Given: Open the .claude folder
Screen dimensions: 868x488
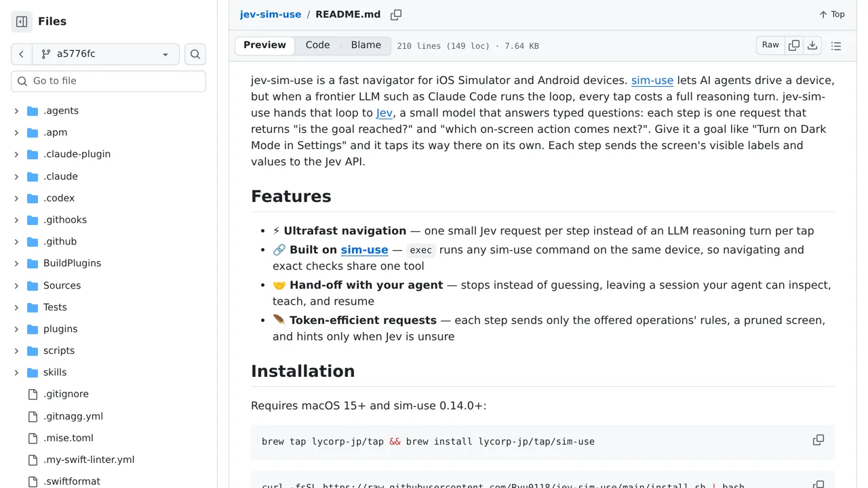Looking at the screenshot, I should [60, 176].
